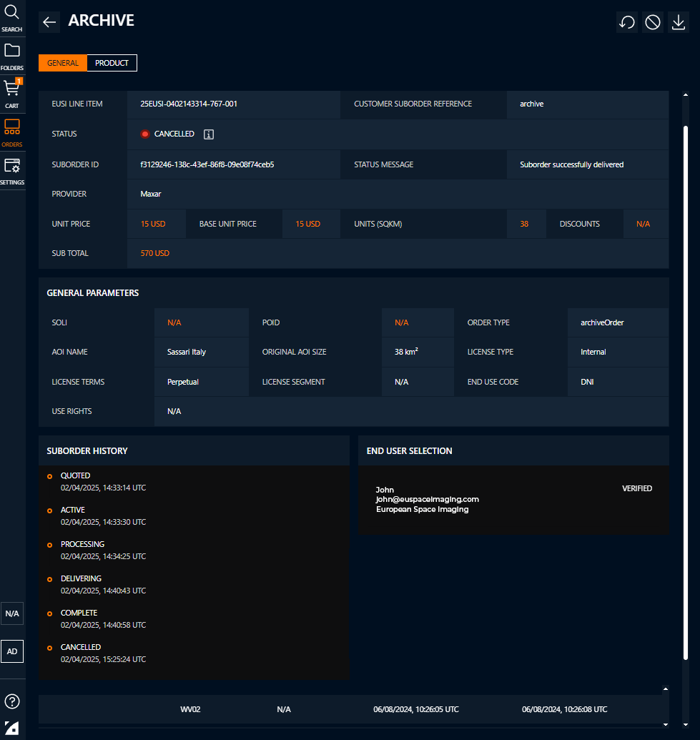Click the ACTIVE history entry
700x740 pixels.
(103, 515)
